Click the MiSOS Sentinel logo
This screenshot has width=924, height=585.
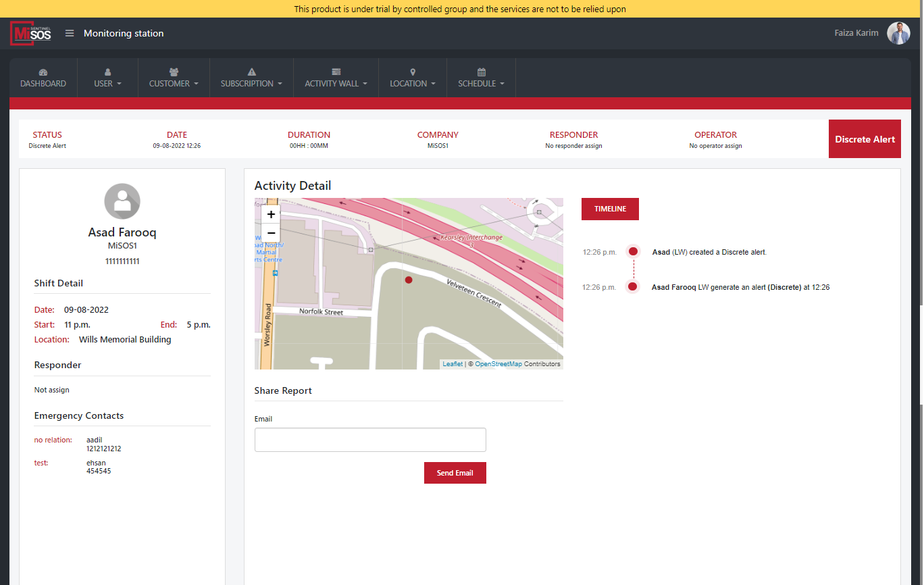click(31, 33)
